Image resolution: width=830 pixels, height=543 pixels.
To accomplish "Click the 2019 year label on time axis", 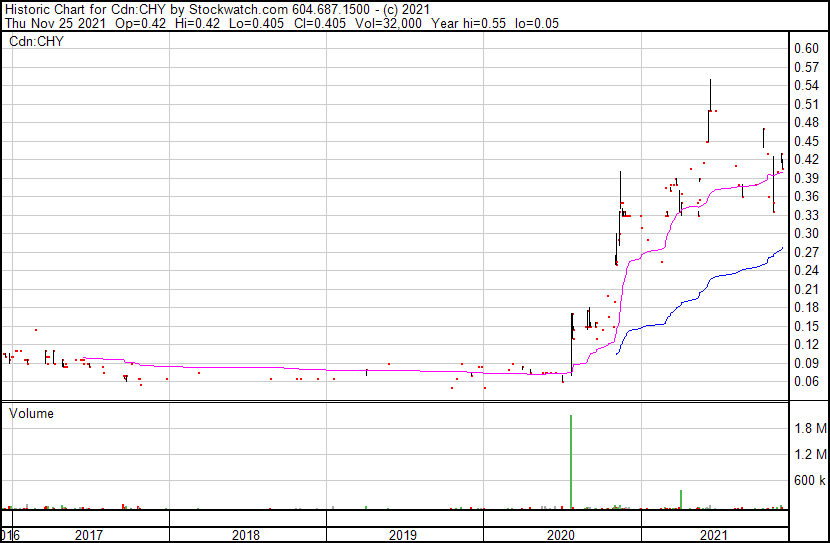I will coord(403,535).
